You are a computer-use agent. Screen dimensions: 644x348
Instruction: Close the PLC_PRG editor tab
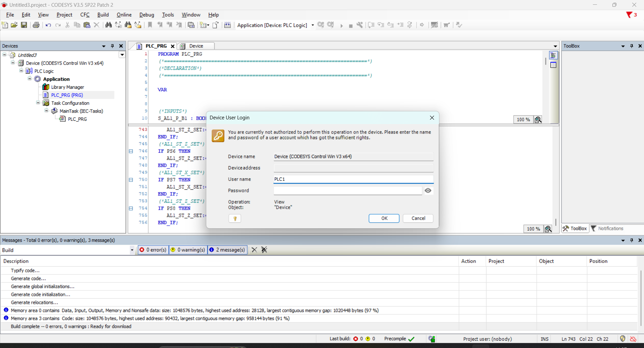pyautogui.click(x=173, y=46)
